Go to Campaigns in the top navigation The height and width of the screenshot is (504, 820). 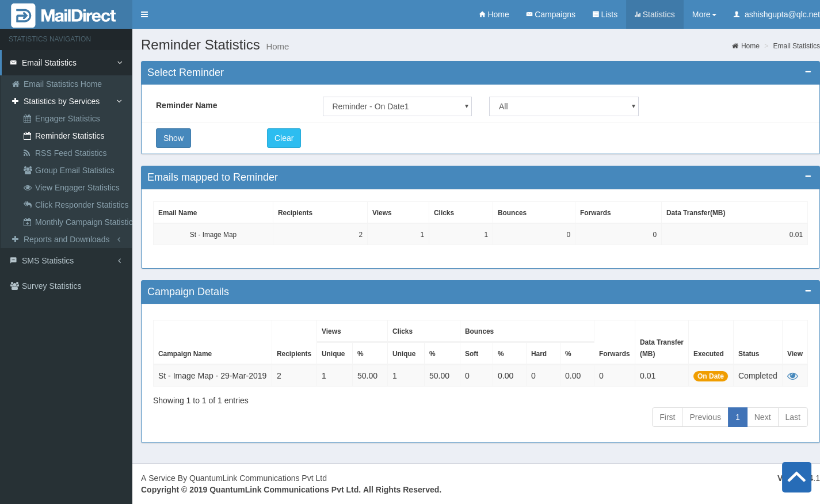[551, 14]
